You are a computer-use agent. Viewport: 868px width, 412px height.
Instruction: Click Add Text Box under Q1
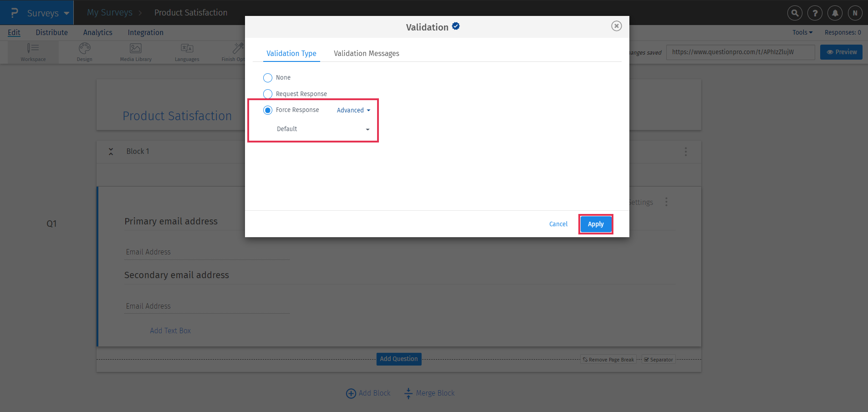[170, 331]
